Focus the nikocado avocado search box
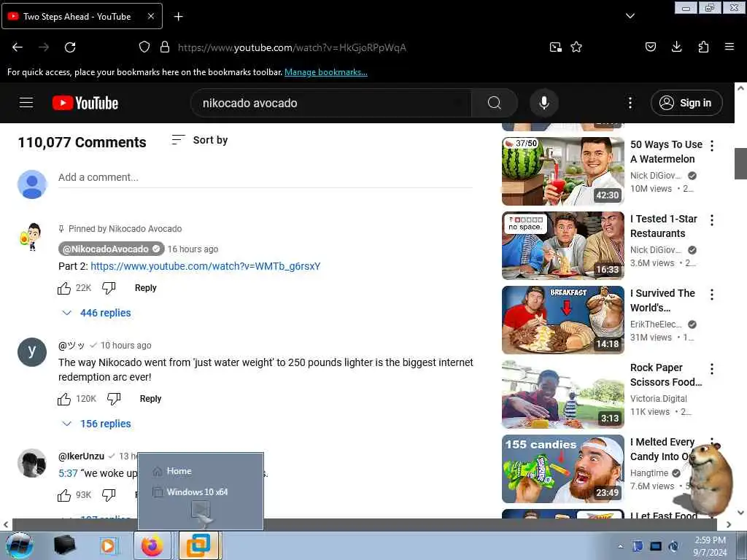This screenshot has height=560, width=747. (330, 103)
